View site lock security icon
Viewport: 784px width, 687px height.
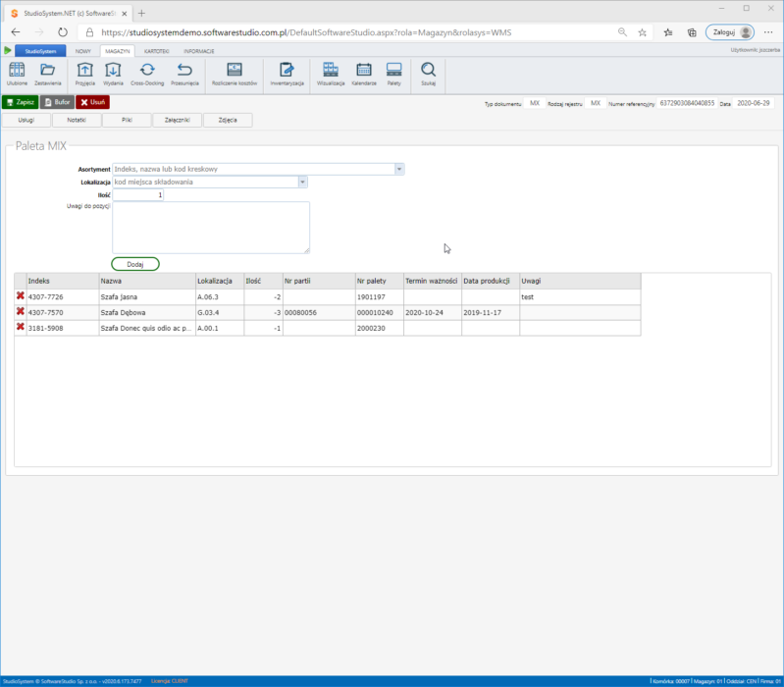point(89,32)
